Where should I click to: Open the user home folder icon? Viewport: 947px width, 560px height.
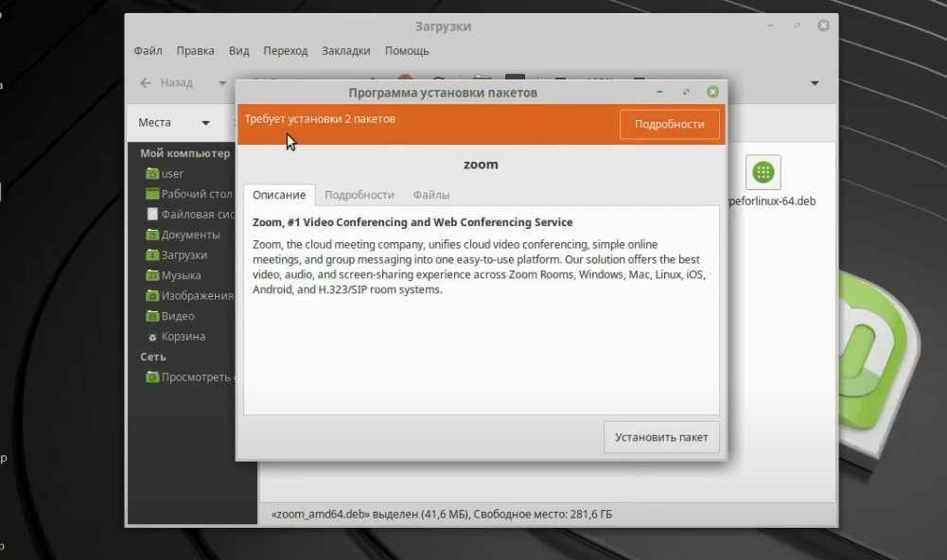tap(152, 174)
